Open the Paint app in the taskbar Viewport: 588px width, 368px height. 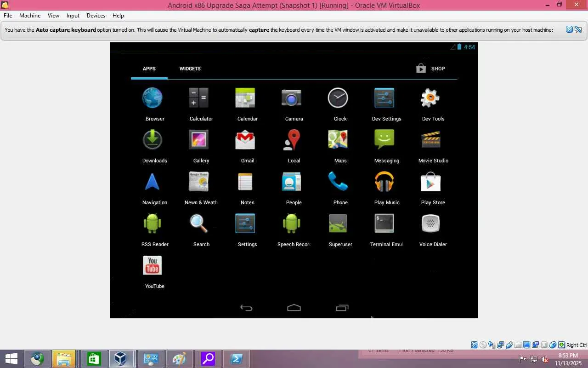(179, 359)
